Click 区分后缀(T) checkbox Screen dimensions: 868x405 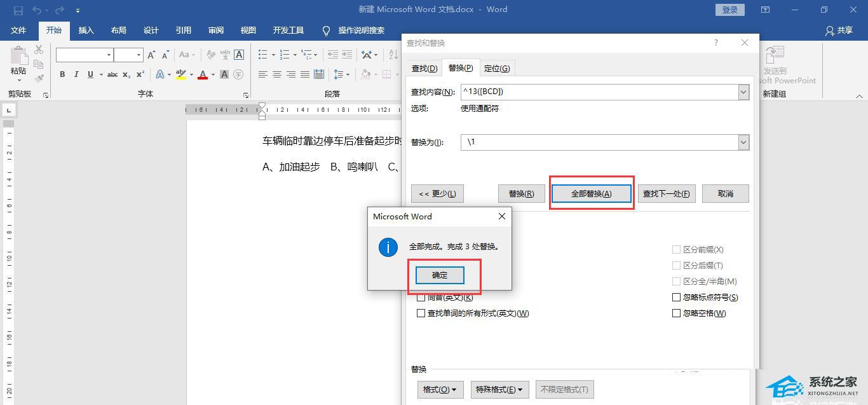[676, 266]
